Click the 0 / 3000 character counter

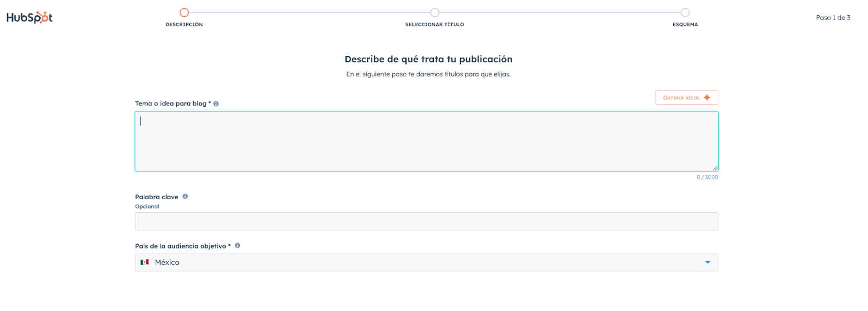[x=707, y=177]
